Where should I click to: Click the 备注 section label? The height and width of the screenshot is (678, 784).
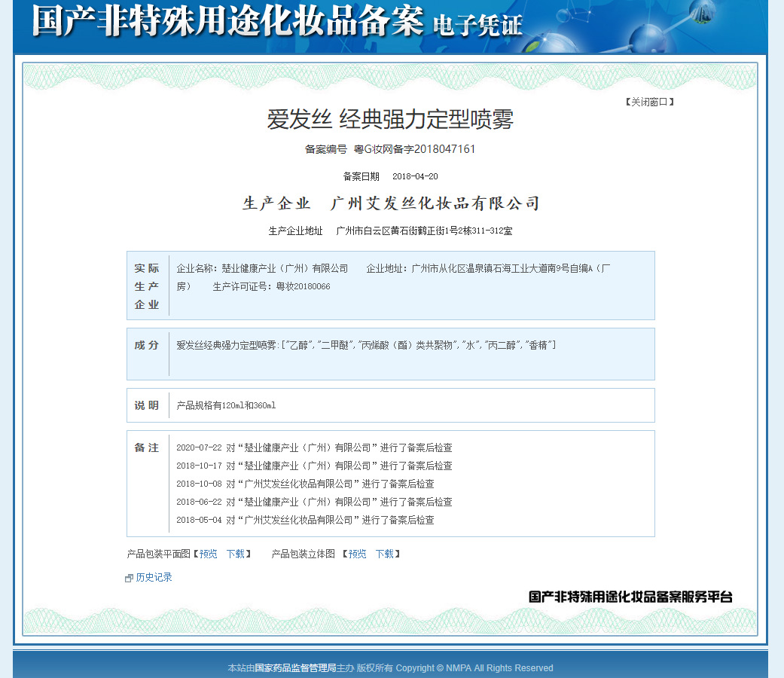coord(147,447)
